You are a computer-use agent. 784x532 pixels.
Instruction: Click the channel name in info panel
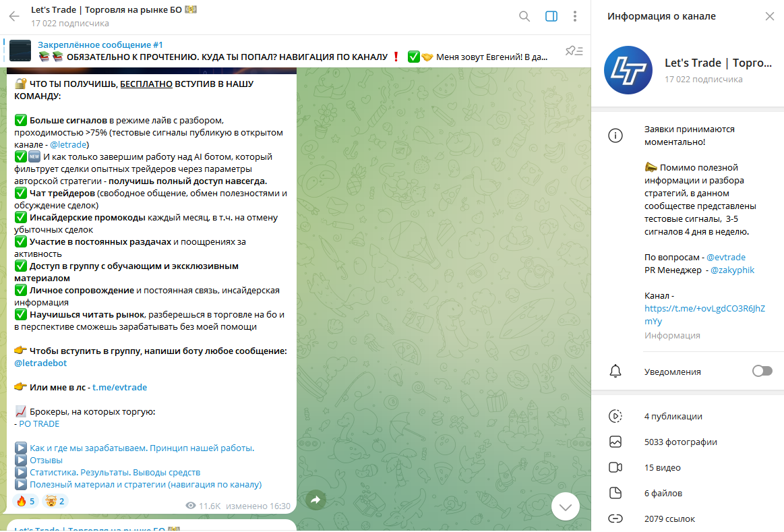(718, 63)
